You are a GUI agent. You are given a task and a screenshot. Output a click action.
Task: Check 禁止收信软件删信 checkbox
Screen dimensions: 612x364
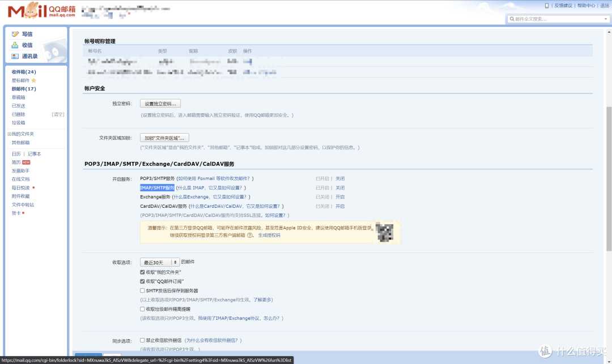143,340
